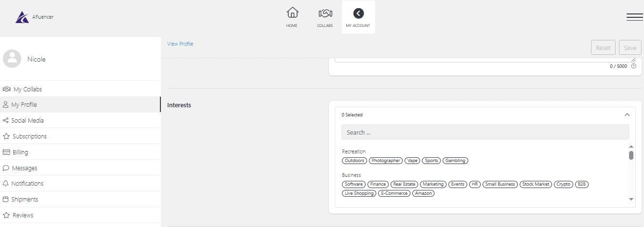Select the Crypto interest tag

(x=563, y=184)
